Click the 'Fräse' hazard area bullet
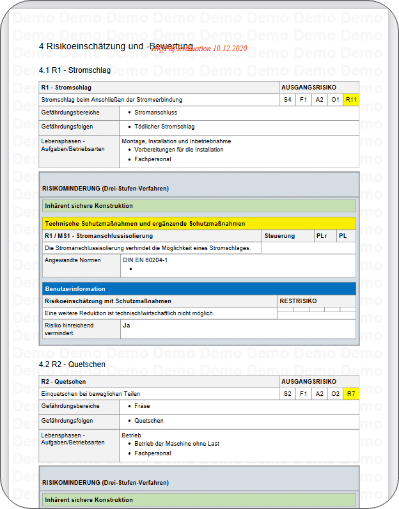Screen dimensions: 399x509 click(x=142, y=406)
